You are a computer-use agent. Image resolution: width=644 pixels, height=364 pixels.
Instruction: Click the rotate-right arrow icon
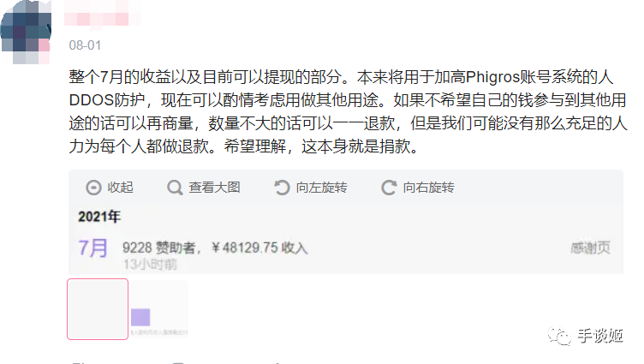[x=389, y=188]
